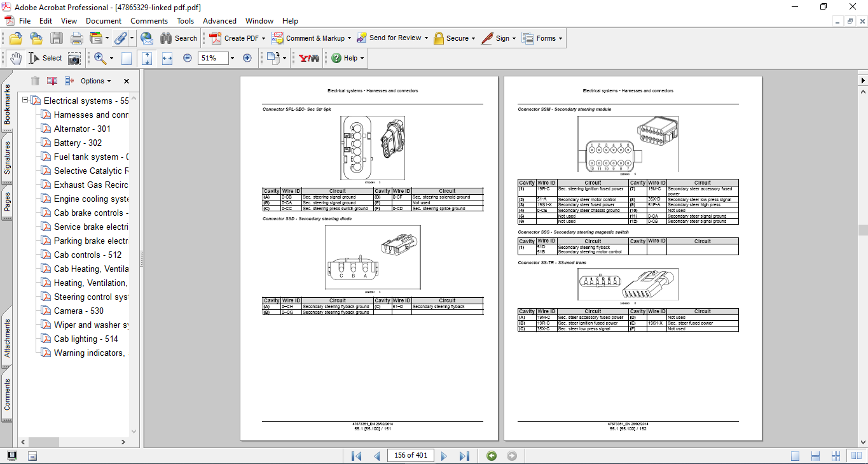868x464 pixels.
Task: Open the Search tool
Action: click(x=179, y=38)
